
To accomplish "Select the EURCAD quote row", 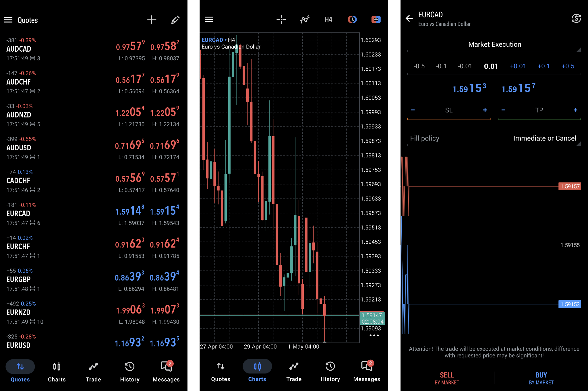I will 94,214.
